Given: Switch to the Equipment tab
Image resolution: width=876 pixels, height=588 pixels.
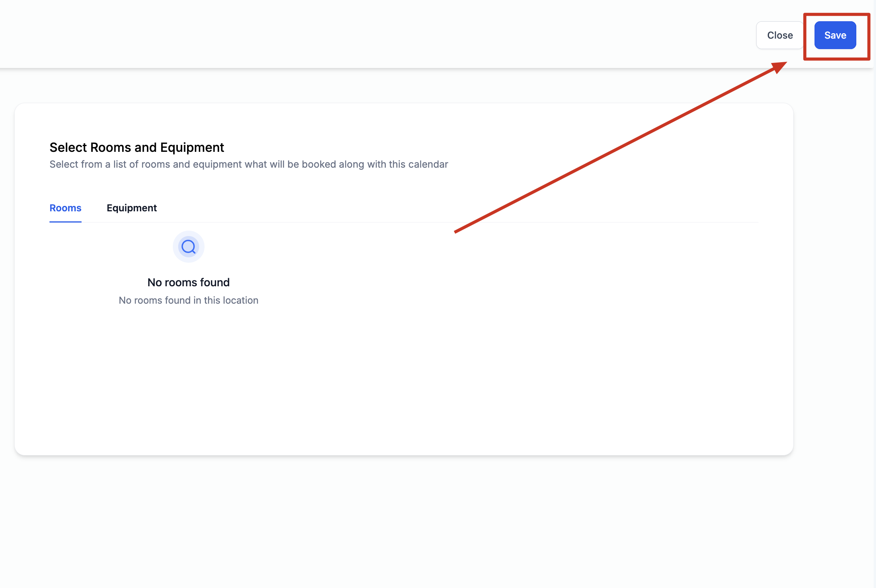Looking at the screenshot, I should coord(131,208).
